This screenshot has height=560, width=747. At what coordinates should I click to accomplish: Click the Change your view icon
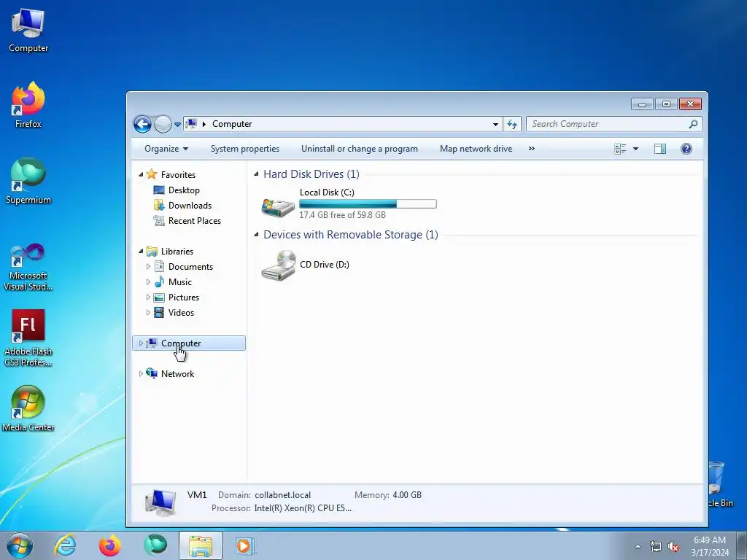[x=620, y=149]
